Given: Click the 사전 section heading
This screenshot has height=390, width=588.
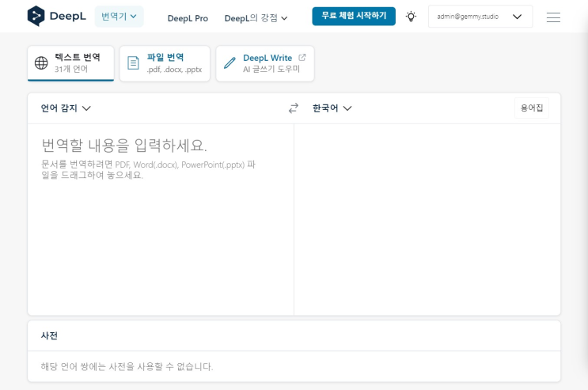Looking at the screenshot, I should pos(49,335).
